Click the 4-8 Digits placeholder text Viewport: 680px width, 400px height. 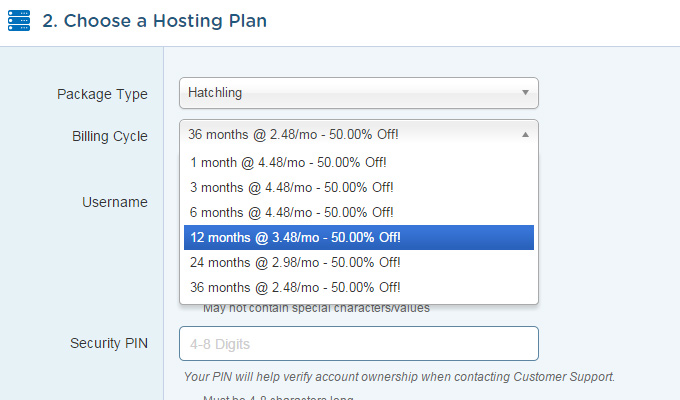tap(220, 344)
